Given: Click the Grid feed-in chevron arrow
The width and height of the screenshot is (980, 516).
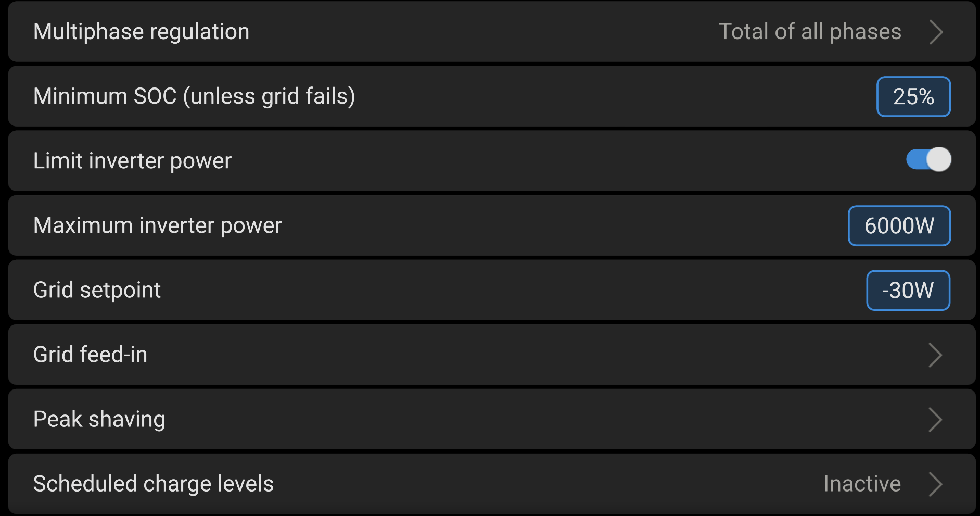Looking at the screenshot, I should click(x=935, y=355).
